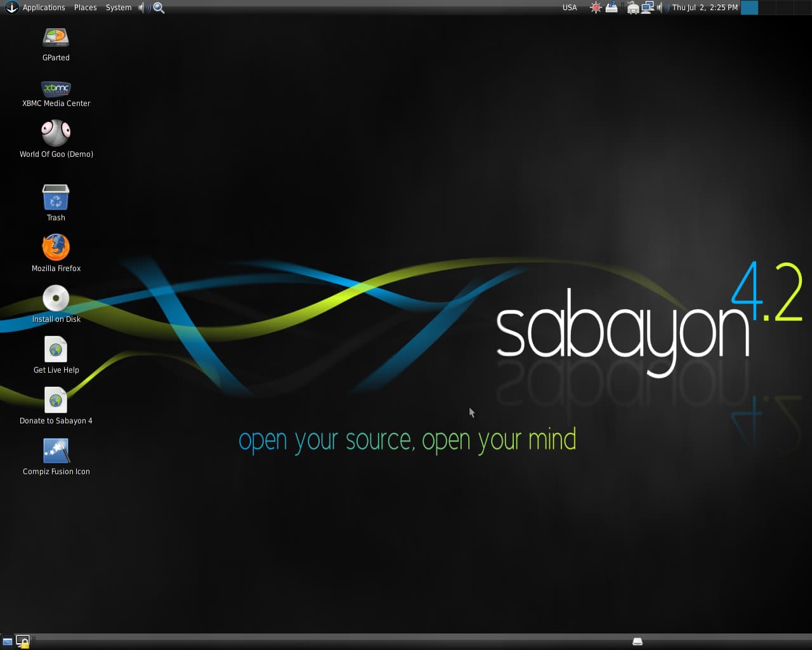Open the Places menu

(x=85, y=8)
